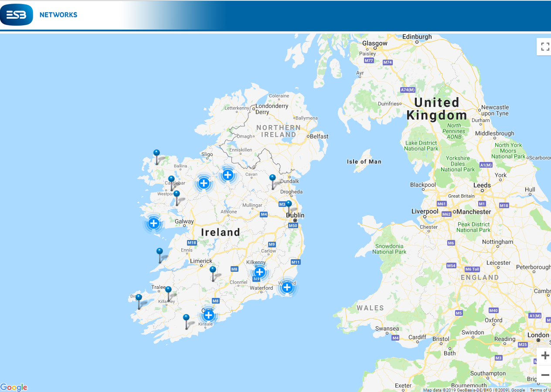Open the pin in West Cork west of Kinsale

(x=186, y=321)
